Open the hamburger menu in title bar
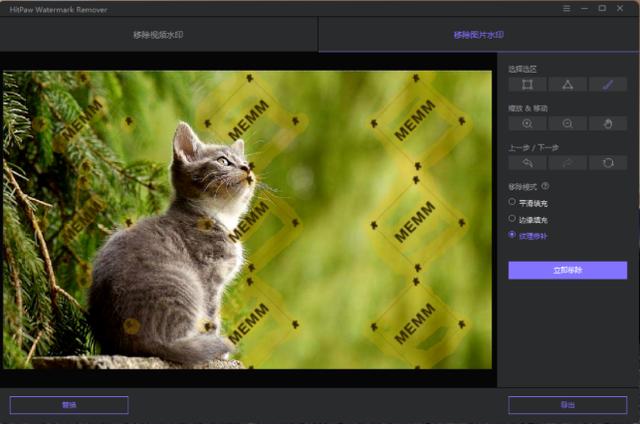640x424 pixels. point(566,8)
